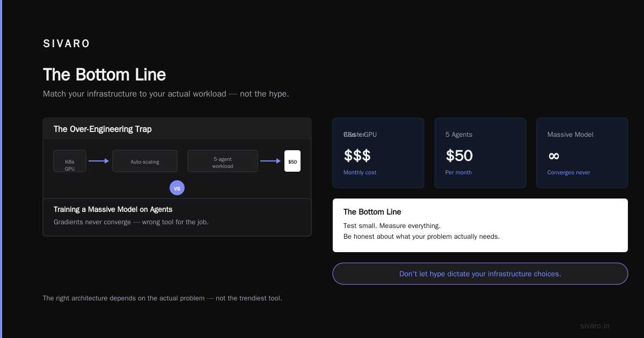Click the $$$ monthly cost value
The image size is (644, 338).
(x=357, y=156)
